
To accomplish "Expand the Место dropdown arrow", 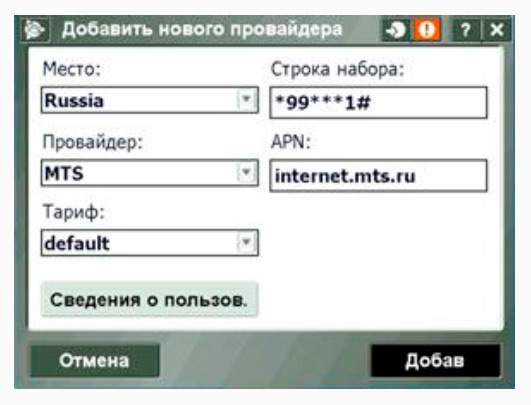I will [x=246, y=100].
